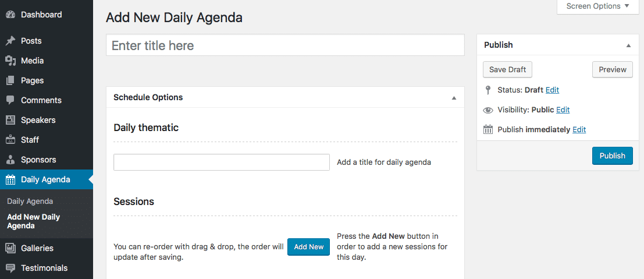The height and width of the screenshot is (279, 644).
Task: Collapse the Publish panel with its arrow
Action: (628, 45)
